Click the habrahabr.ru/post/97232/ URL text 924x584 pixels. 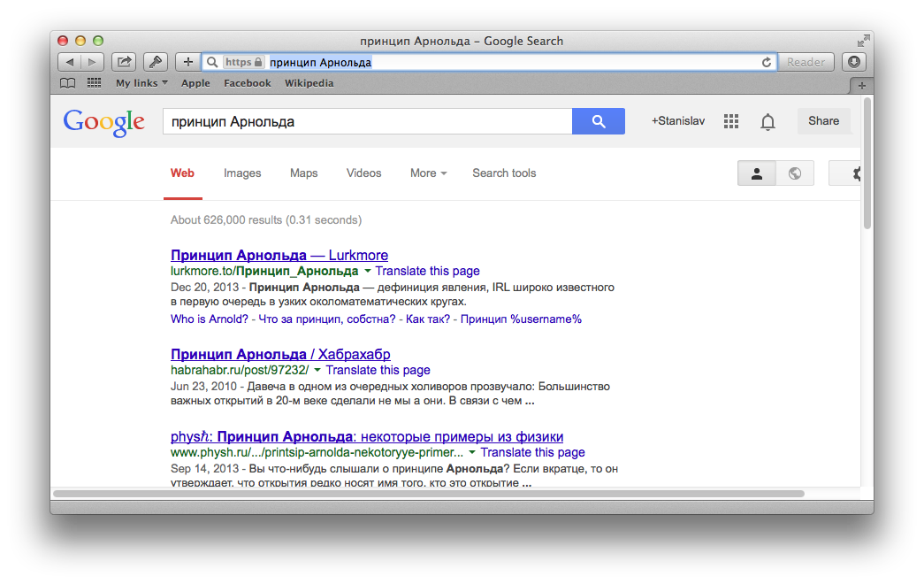240,370
